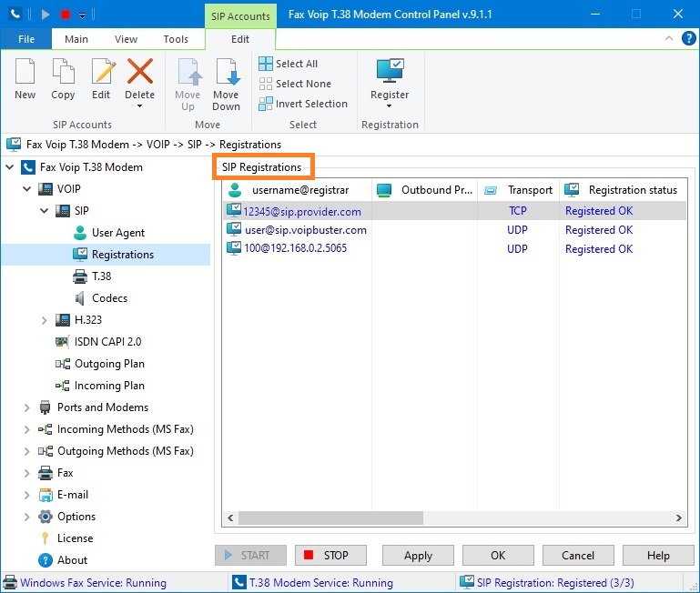Image resolution: width=700 pixels, height=593 pixels.
Task: Sort by the Registration status column header
Action: tap(624, 190)
